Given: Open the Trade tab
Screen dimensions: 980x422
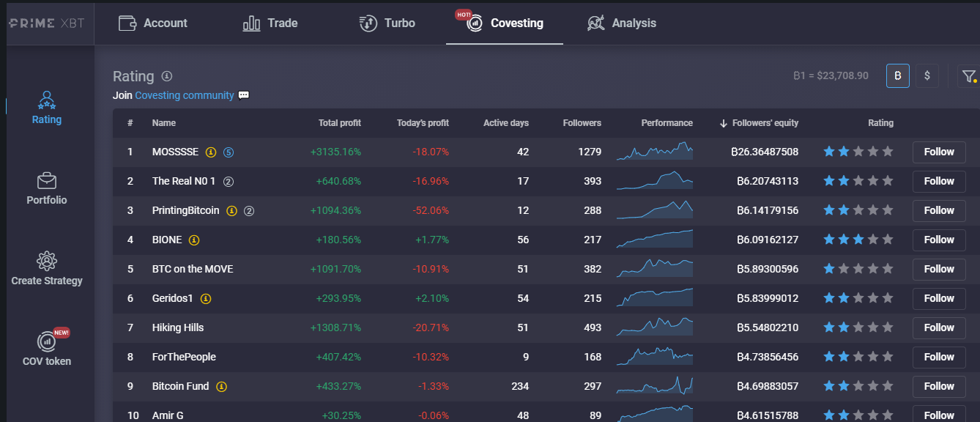Looking at the screenshot, I should [x=270, y=23].
